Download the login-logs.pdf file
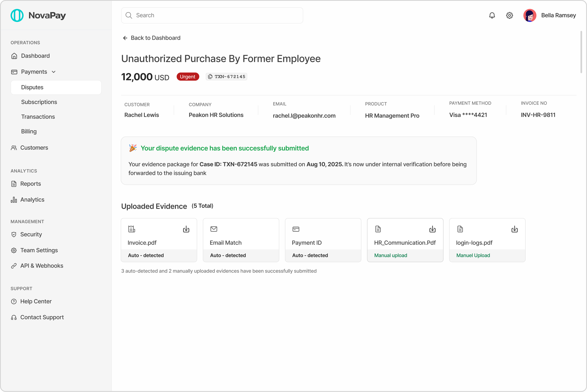Screen dimensions: 587x392 [515, 229]
